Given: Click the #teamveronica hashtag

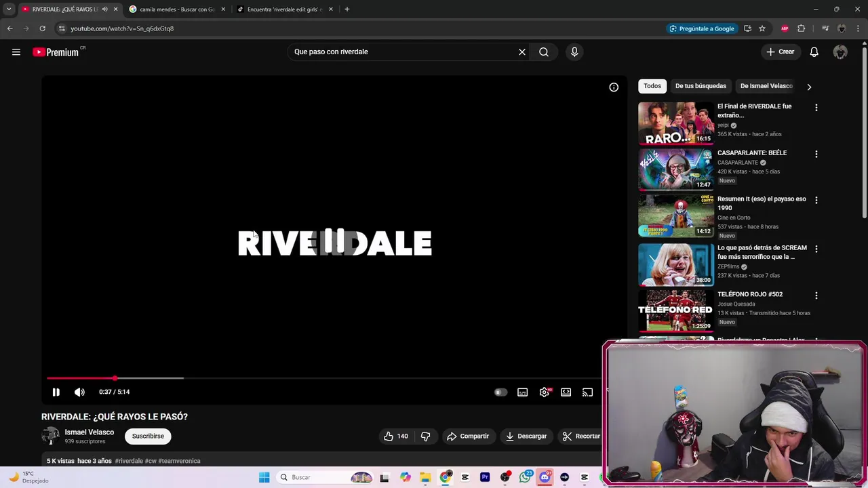Looking at the screenshot, I should [x=179, y=461].
